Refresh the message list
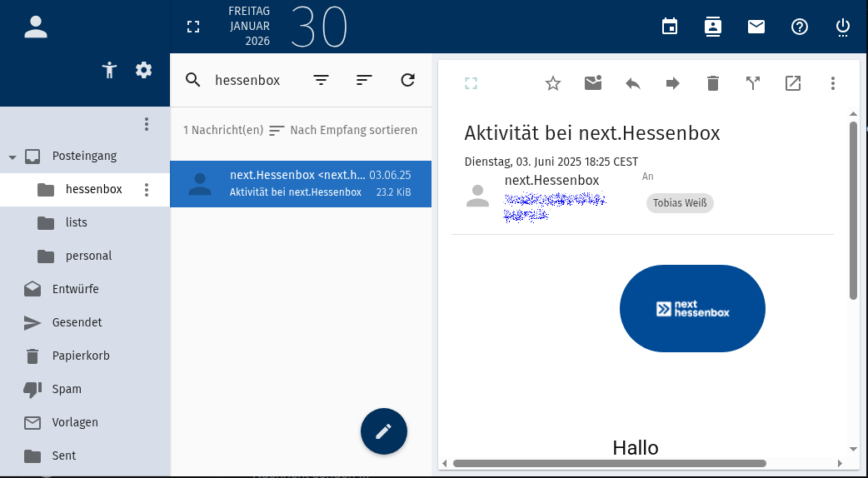The width and height of the screenshot is (868, 478). click(407, 80)
